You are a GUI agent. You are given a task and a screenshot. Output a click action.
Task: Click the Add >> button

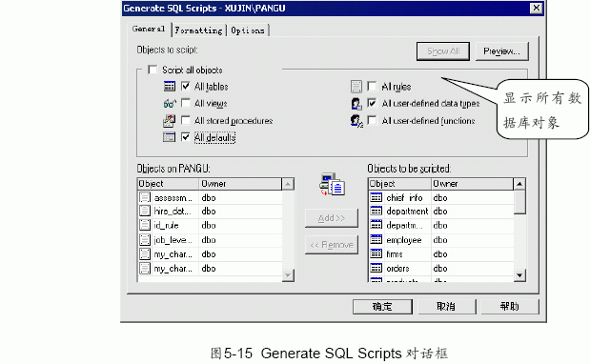click(x=332, y=218)
